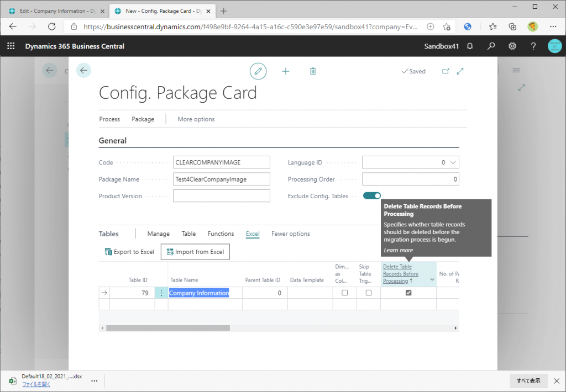Click the Table Name column header
The image size is (566, 392).
coord(184,280)
